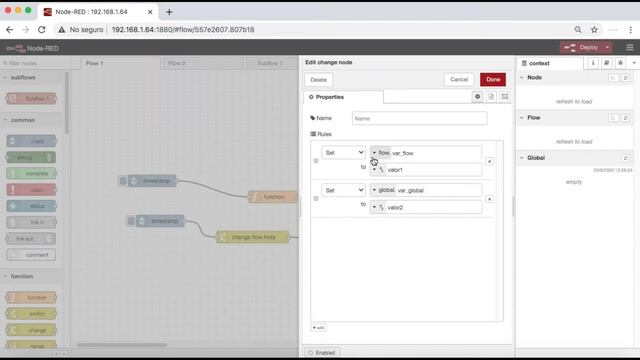Delete the change node

[318, 80]
